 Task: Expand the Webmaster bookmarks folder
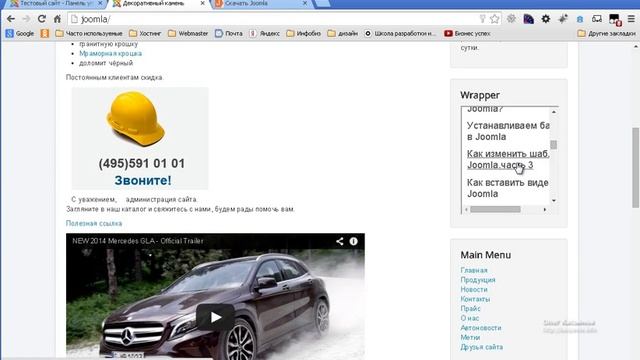(188, 33)
